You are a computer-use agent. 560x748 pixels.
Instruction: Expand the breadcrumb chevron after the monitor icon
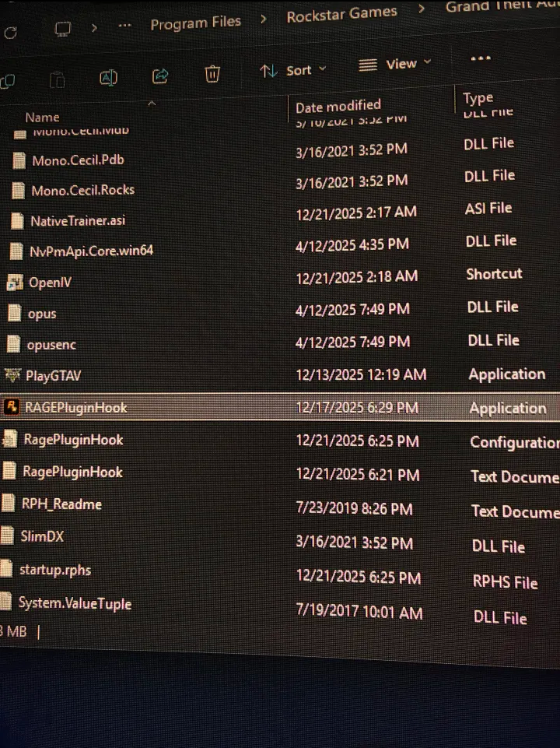[x=94, y=28]
